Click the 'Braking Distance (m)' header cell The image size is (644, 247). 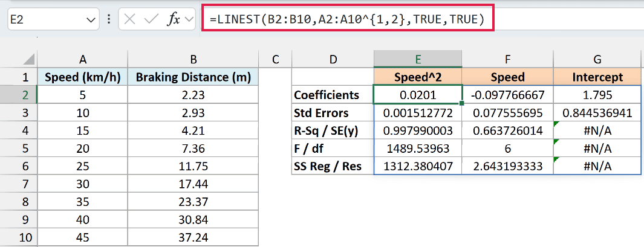[x=193, y=77]
